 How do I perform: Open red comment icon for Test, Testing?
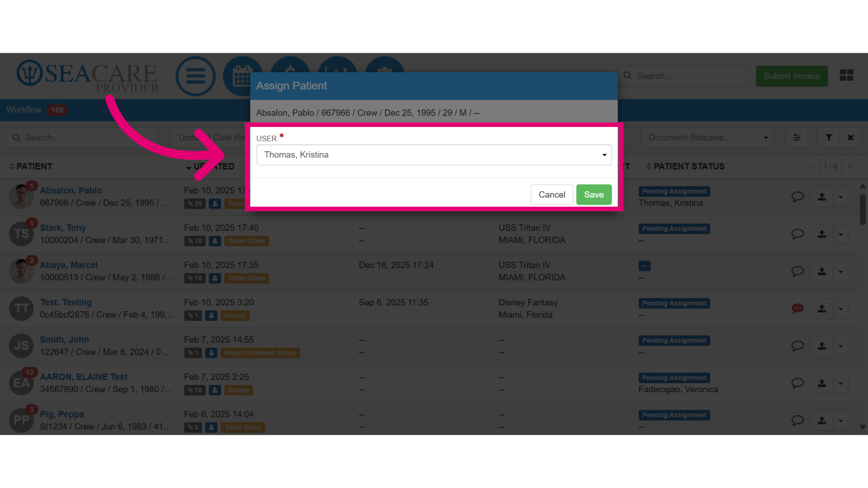(797, 309)
